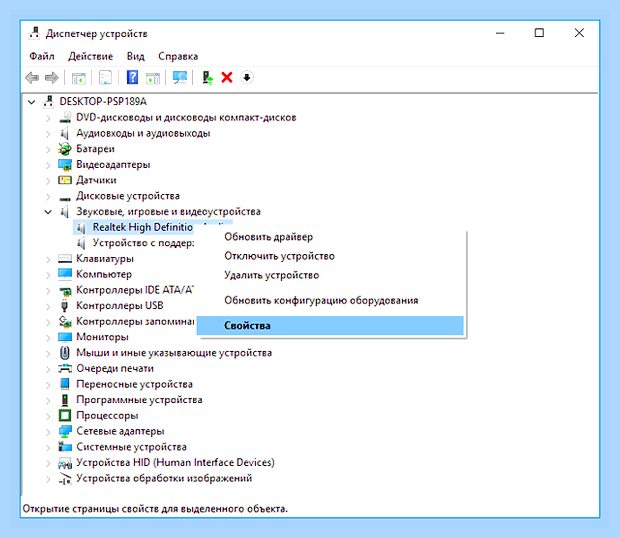Click the Устройства HID icon
This screenshot has height=538, width=620.
(x=65, y=462)
